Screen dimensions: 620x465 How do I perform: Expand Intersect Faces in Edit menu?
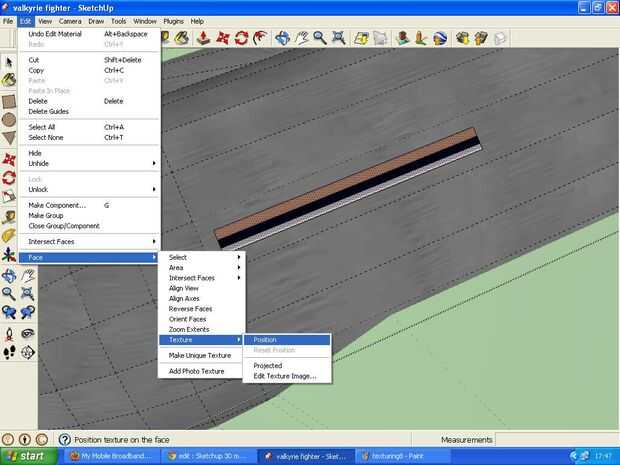[89, 242]
